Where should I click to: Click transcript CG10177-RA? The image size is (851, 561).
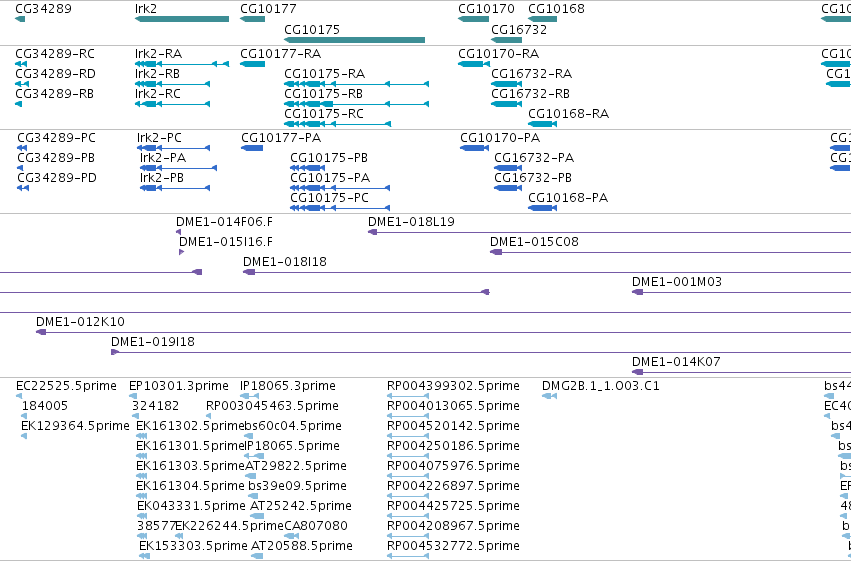click(x=252, y=64)
